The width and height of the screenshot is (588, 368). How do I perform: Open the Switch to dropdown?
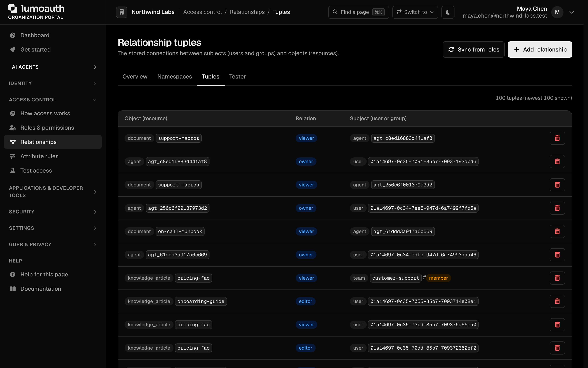(x=415, y=12)
